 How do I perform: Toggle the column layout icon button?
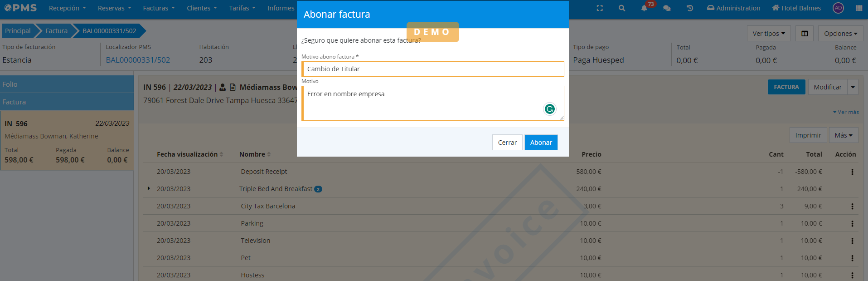coord(805,34)
